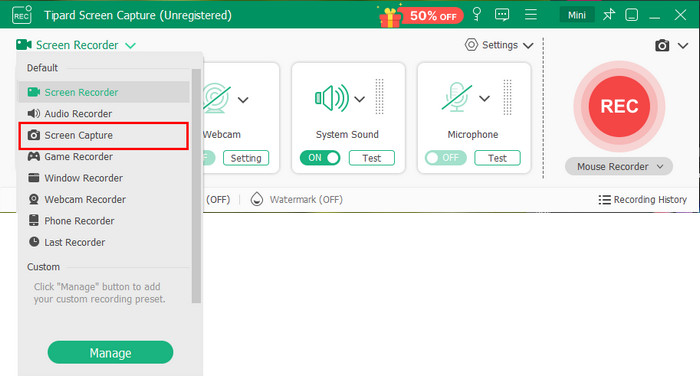Click the Audio Recorder speaker icon
700x376 pixels.
tap(33, 113)
